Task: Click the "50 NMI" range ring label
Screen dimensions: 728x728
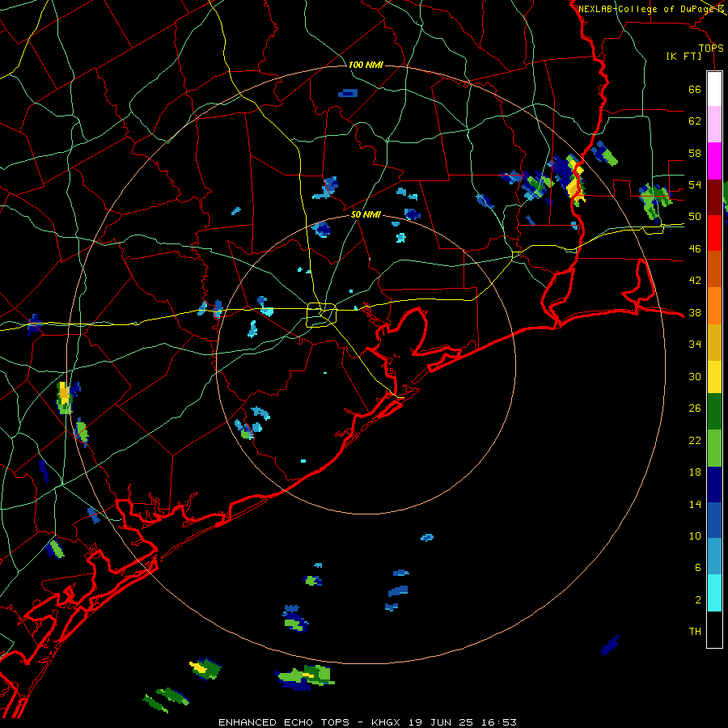Action: coord(366,214)
